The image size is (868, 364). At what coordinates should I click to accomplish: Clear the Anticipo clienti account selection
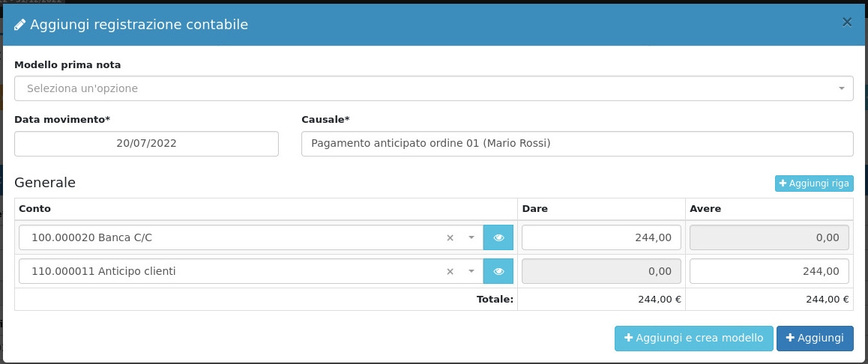[450, 271]
